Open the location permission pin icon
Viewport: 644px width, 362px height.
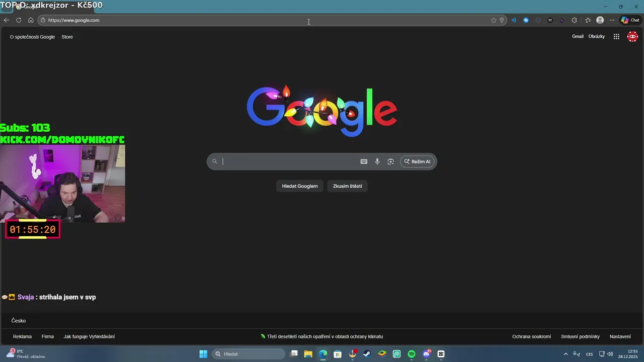[502, 20]
